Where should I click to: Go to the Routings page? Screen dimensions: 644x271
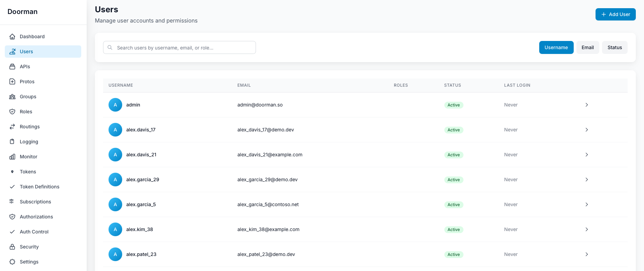pyautogui.click(x=43, y=127)
